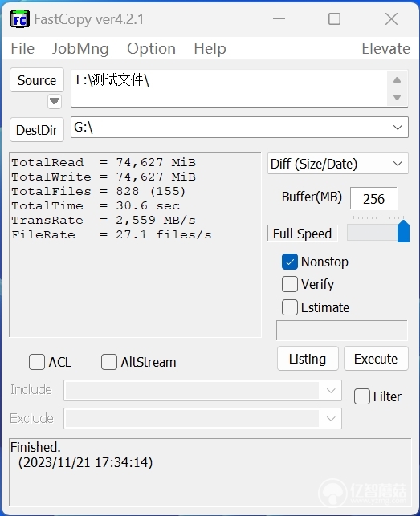
Task: Click the Listing button
Action: click(308, 359)
